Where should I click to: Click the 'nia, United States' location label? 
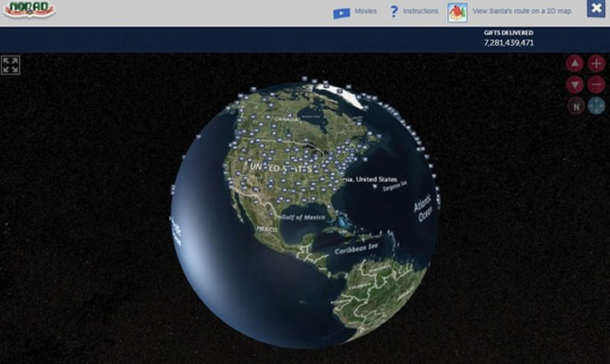pos(370,179)
